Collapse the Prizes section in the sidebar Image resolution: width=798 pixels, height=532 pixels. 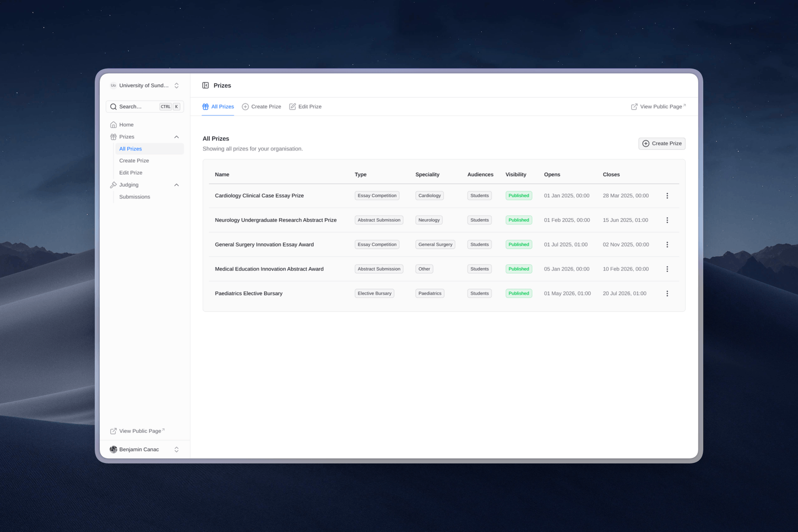pos(177,137)
